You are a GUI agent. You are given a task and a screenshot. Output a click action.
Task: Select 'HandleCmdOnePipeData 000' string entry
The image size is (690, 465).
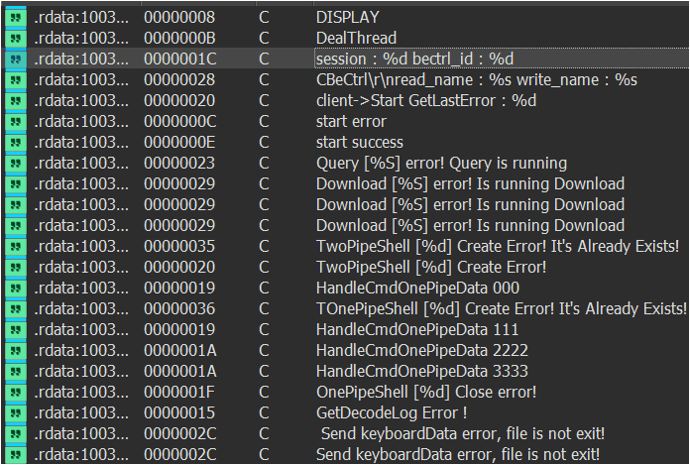(x=418, y=288)
